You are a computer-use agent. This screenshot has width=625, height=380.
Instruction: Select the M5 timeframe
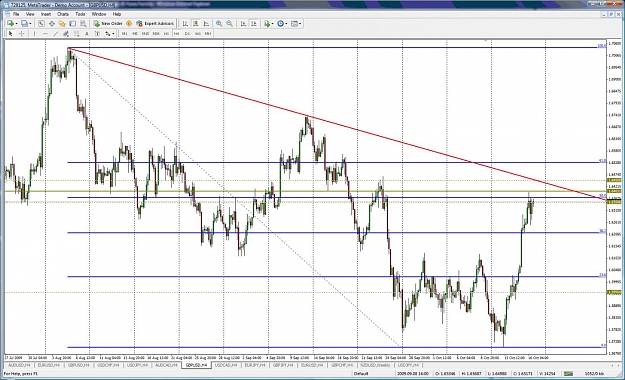pyautogui.click(x=135, y=33)
